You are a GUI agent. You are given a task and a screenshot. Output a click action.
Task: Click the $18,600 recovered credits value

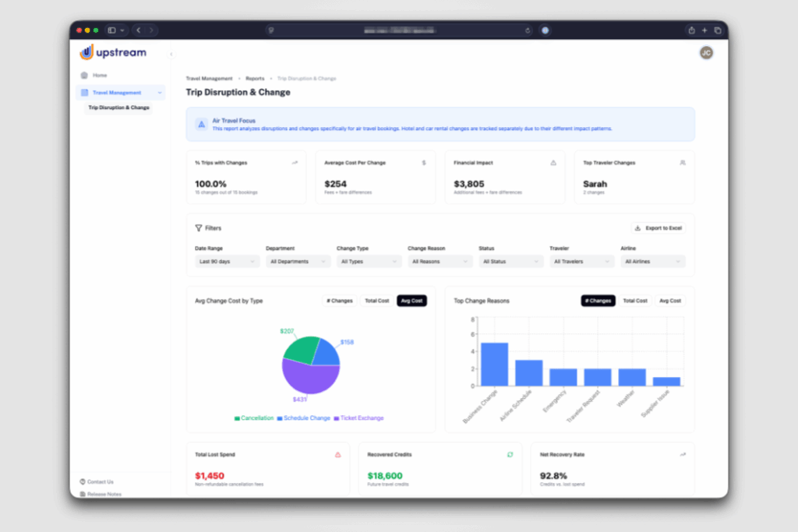pyautogui.click(x=385, y=476)
